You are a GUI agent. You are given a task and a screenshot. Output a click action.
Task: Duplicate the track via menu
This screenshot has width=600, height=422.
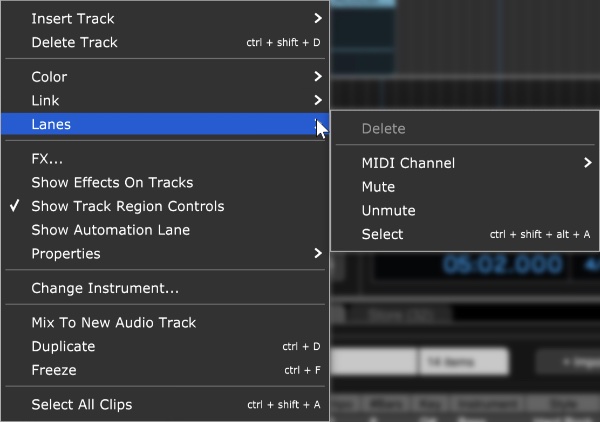(165, 346)
